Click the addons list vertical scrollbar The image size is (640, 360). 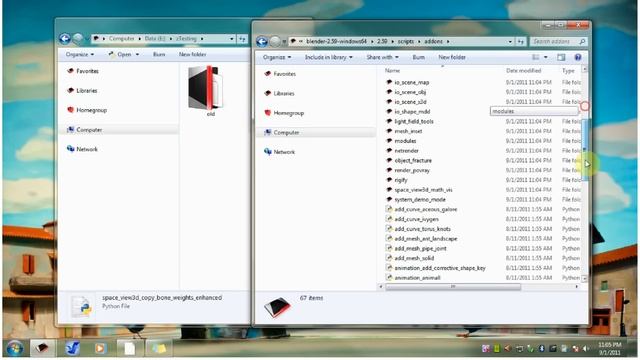click(x=584, y=151)
